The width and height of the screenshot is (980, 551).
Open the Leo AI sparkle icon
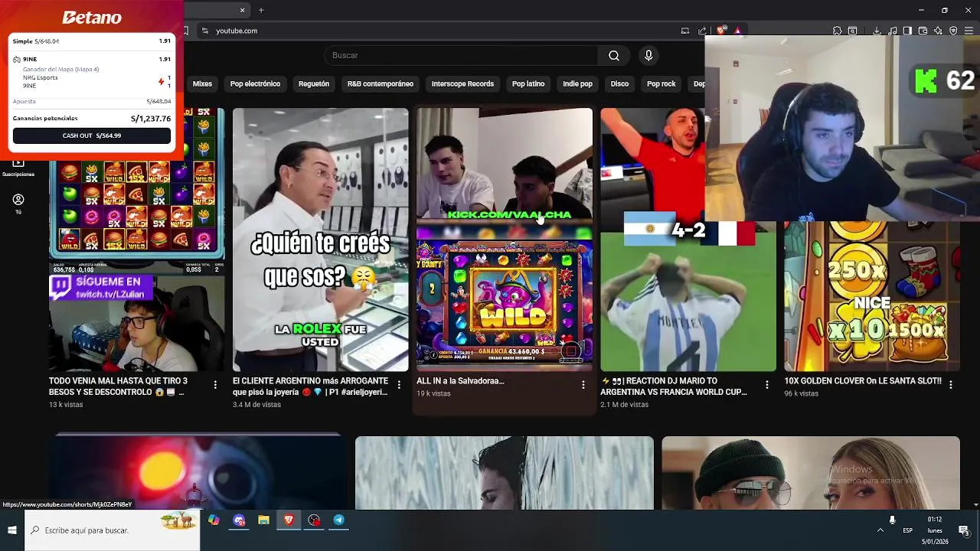click(939, 31)
